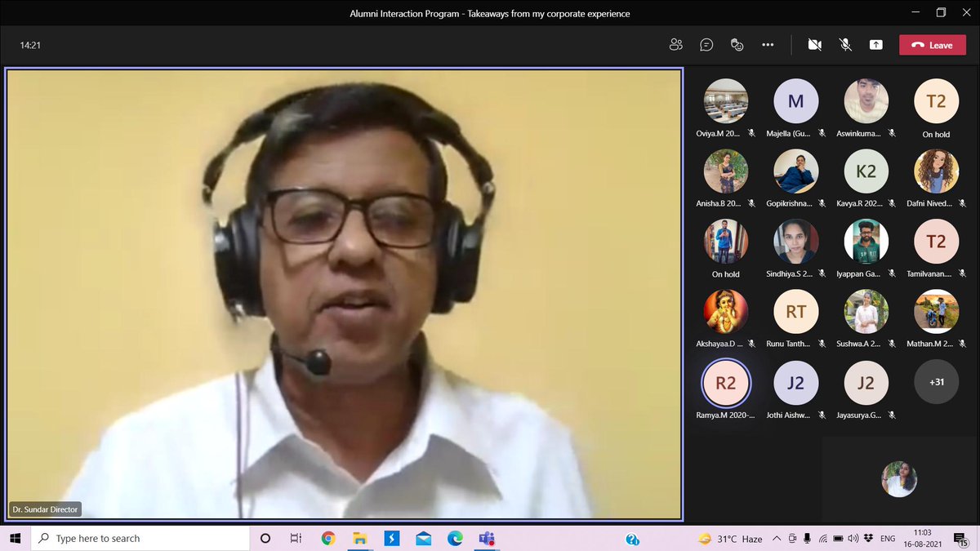Select Ramya.M R2 avatar
The height and width of the screenshot is (551, 980).
point(725,382)
